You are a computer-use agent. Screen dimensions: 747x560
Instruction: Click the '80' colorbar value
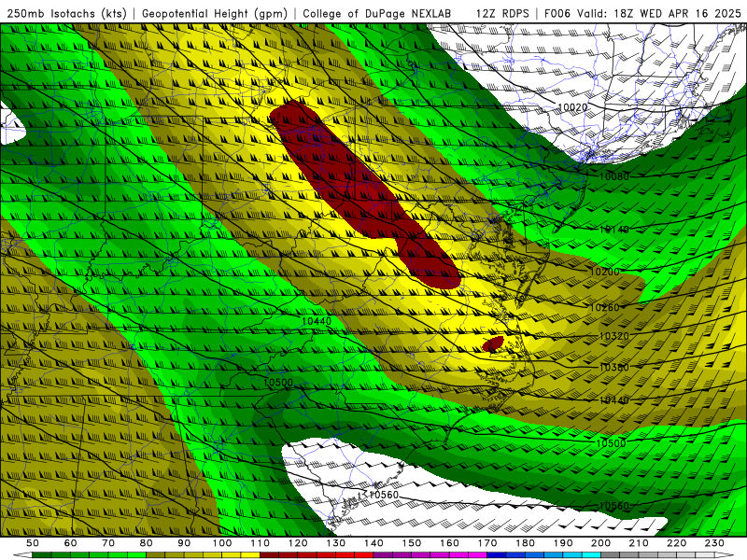coord(147,543)
